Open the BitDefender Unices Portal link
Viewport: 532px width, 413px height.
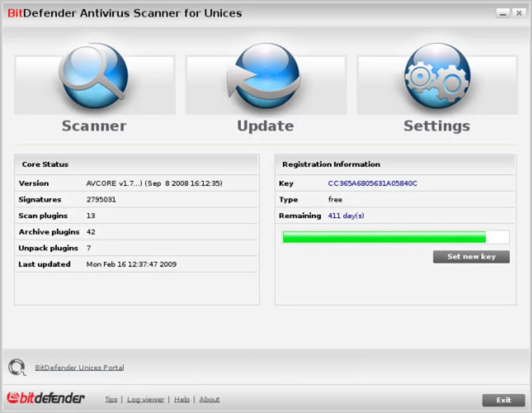pos(79,368)
